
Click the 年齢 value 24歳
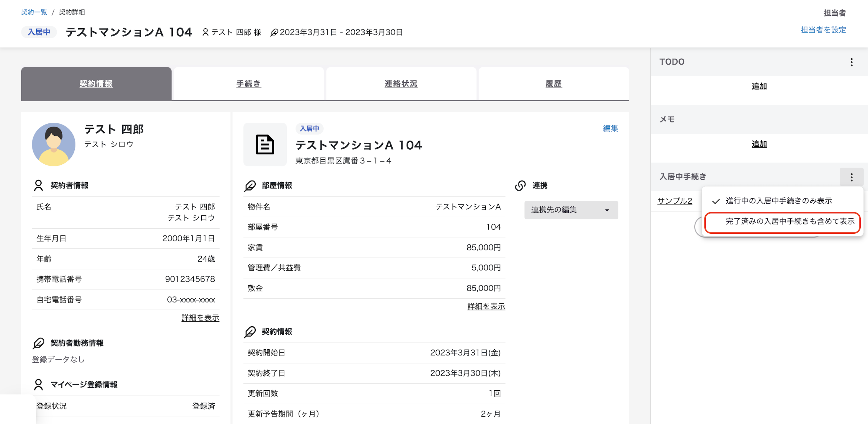pos(206,259)
